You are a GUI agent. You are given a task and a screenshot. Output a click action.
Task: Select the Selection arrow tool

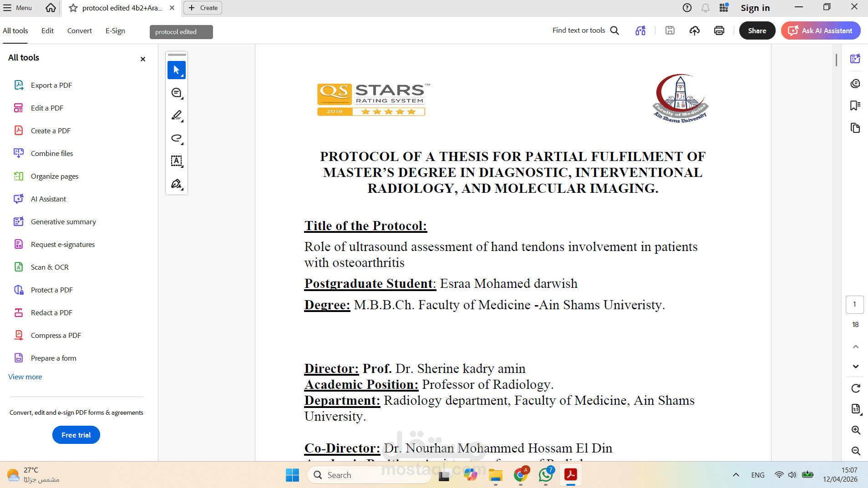tap(176, 70)
